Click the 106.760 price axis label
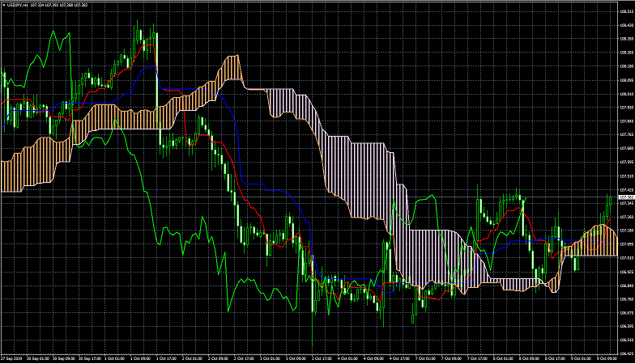Viewport: 635px width, 364px height. [x=626, y=299]
